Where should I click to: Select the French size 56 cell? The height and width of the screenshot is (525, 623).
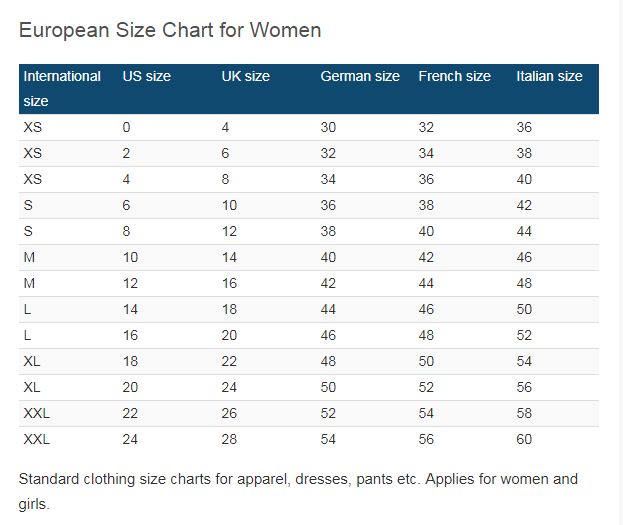coord(427,440)
